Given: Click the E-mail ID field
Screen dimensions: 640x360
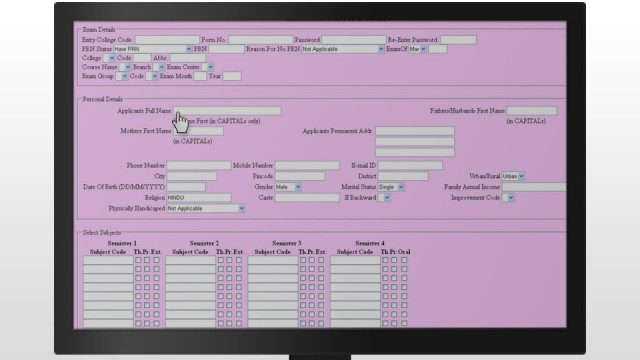Looking at the screenshot, I should [410, 166].
